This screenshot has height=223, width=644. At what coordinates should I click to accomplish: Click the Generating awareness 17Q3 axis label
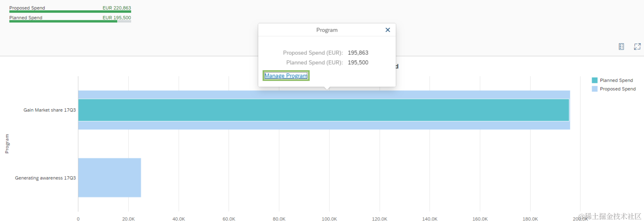45,178
